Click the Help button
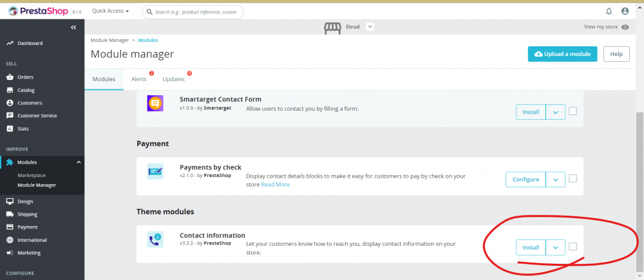 pos(616,54)
